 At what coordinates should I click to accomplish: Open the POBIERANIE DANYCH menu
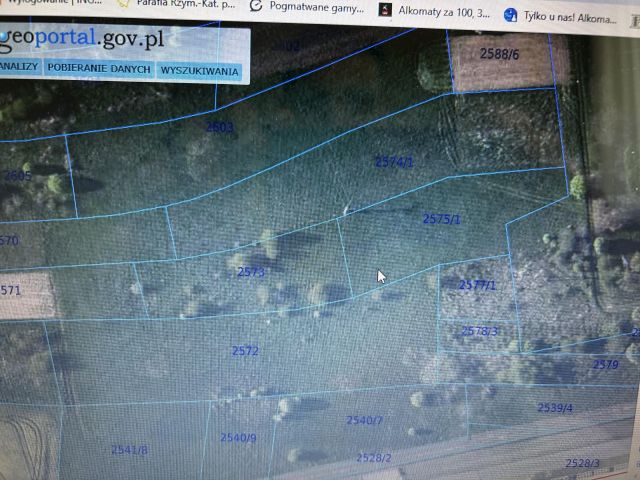pyautogui.click(x=99, y=69)
